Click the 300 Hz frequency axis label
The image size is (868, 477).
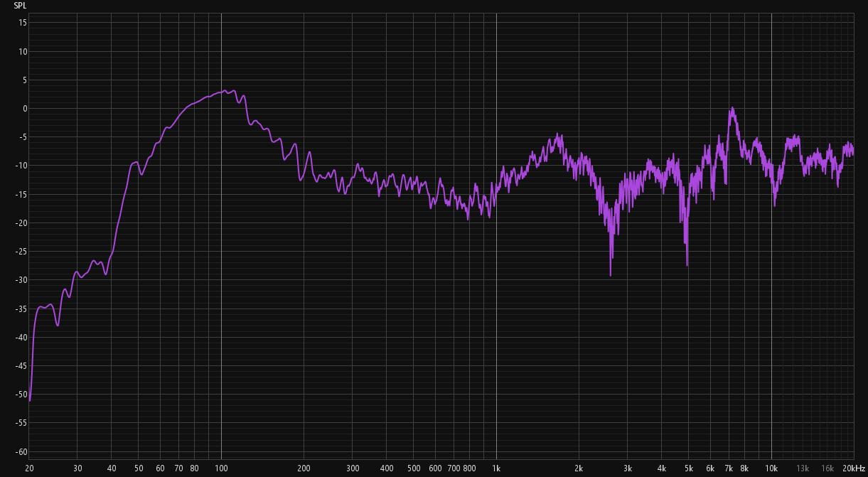353,468
